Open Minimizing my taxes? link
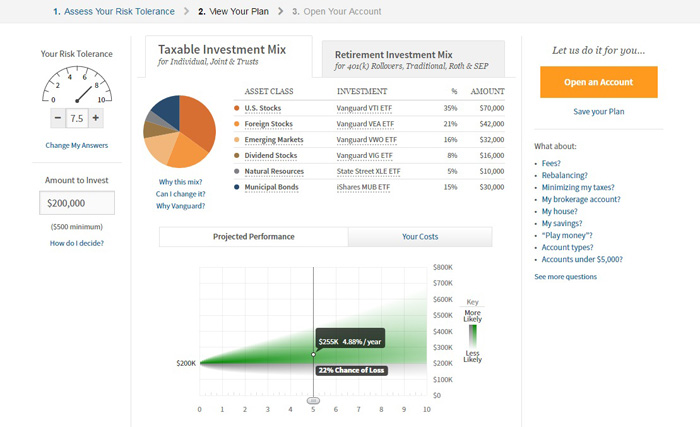 point(578,188)
